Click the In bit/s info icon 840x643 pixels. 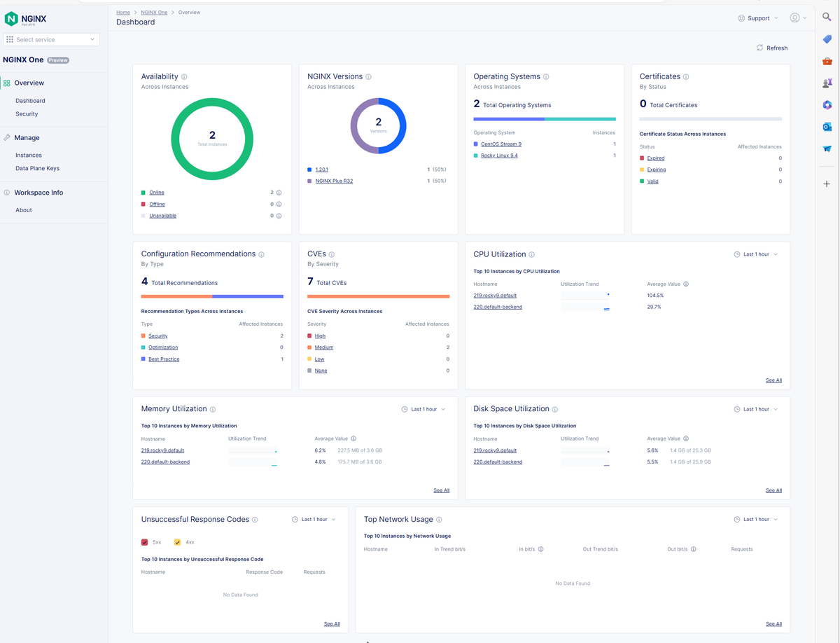click(x=541, y=549)
